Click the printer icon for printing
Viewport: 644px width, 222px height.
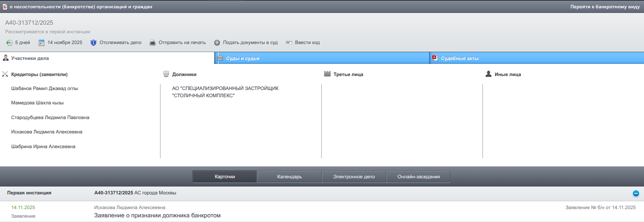point(153,43)
